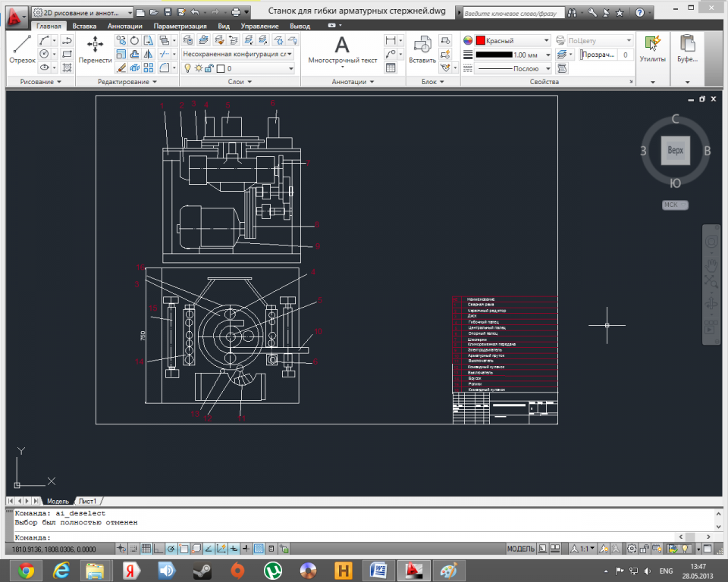The width and height of the screenshot is (728, 582).
Task: Open layer properties manager icon
Action: pos(187,40)
